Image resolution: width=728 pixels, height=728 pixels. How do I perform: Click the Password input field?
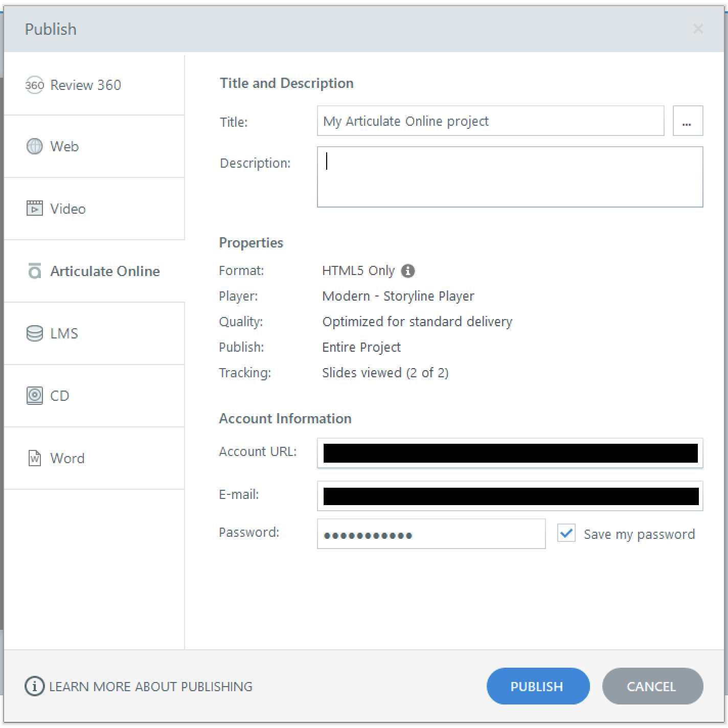[x=431, y=534]
